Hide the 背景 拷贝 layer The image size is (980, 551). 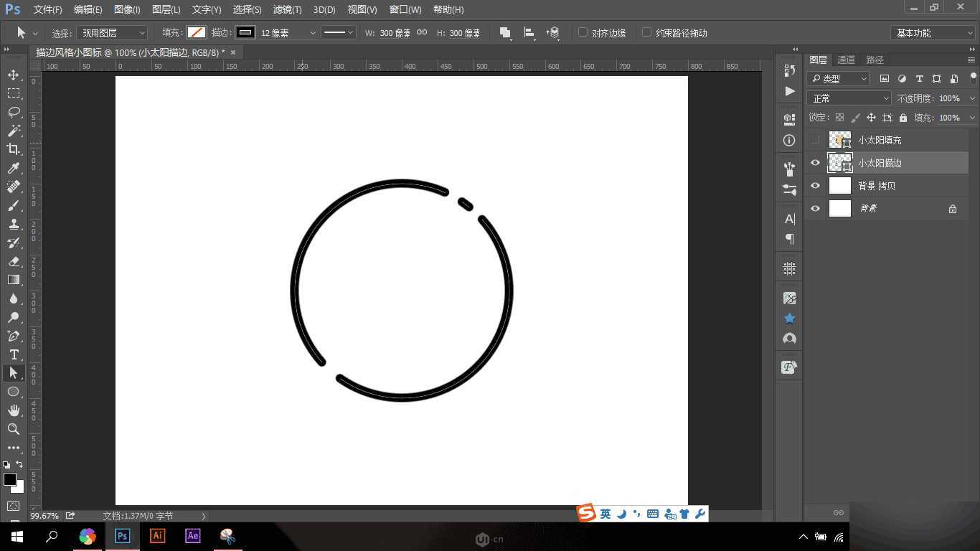[x=815, y=185]
